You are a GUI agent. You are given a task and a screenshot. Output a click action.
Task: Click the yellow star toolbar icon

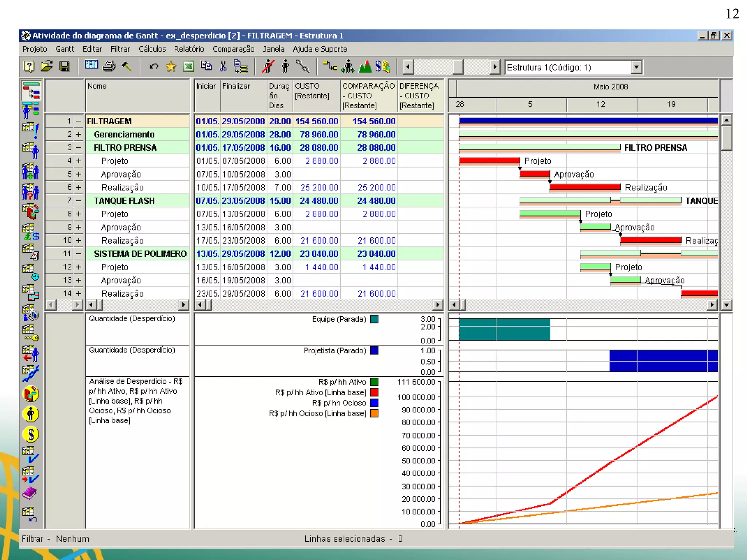(171, 66)
